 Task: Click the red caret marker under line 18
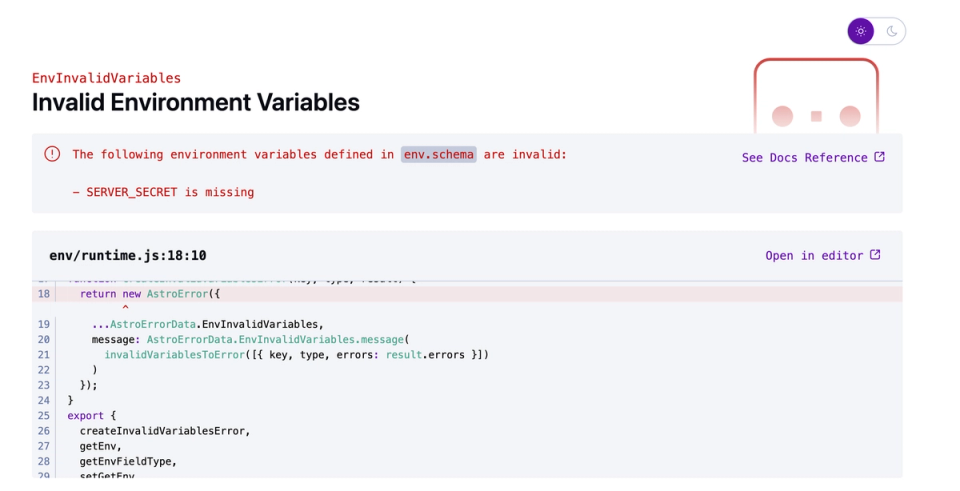125,308
